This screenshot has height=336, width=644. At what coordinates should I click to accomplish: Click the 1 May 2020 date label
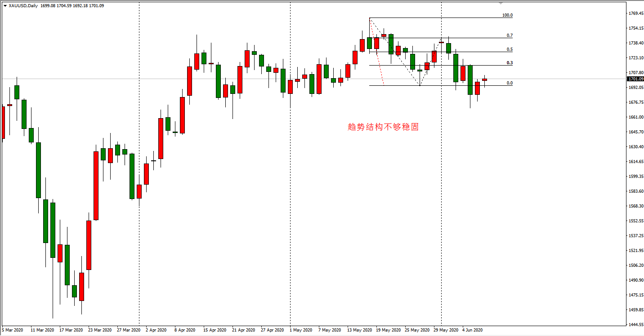pos(301,330)
